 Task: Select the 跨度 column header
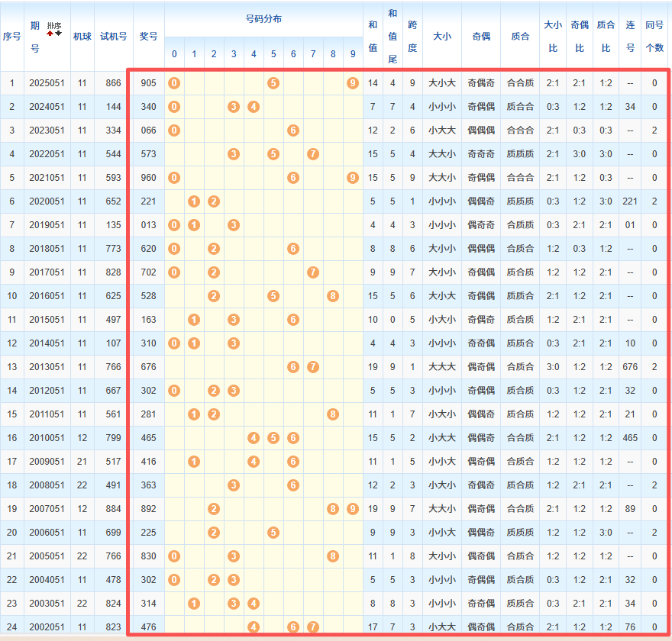click(412, 36)
